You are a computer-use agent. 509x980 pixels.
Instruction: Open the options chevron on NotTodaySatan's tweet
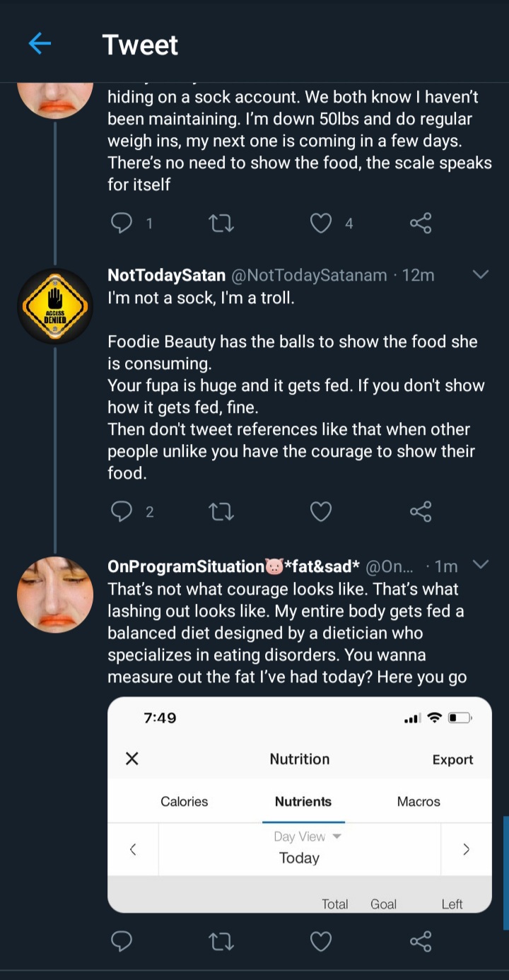(480, 274)
